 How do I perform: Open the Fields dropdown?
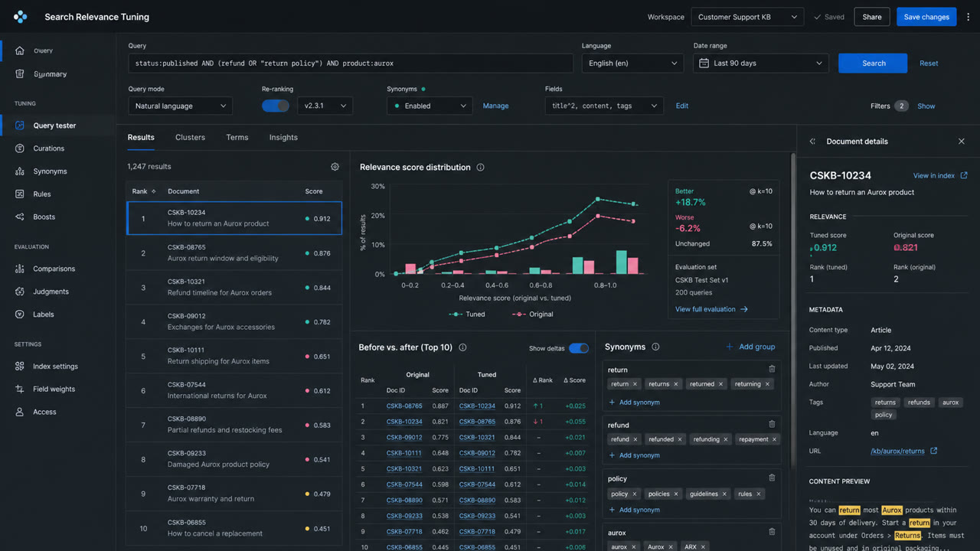[x=604, y=106]
